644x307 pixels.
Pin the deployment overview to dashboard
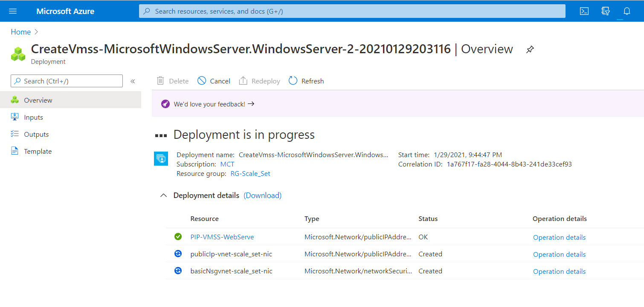[530, 49]
